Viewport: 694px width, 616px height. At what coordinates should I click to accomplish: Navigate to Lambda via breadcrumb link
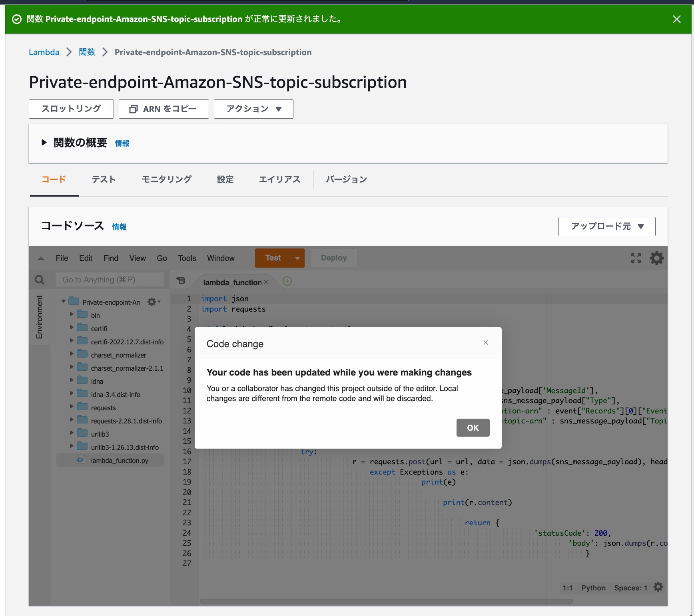click(x=44, y=52)
